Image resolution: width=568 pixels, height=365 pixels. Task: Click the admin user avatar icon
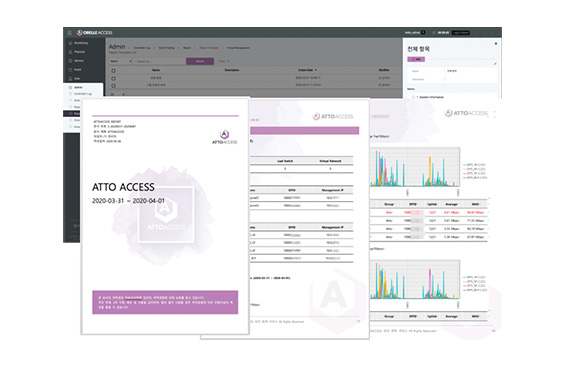click(423, 32)
